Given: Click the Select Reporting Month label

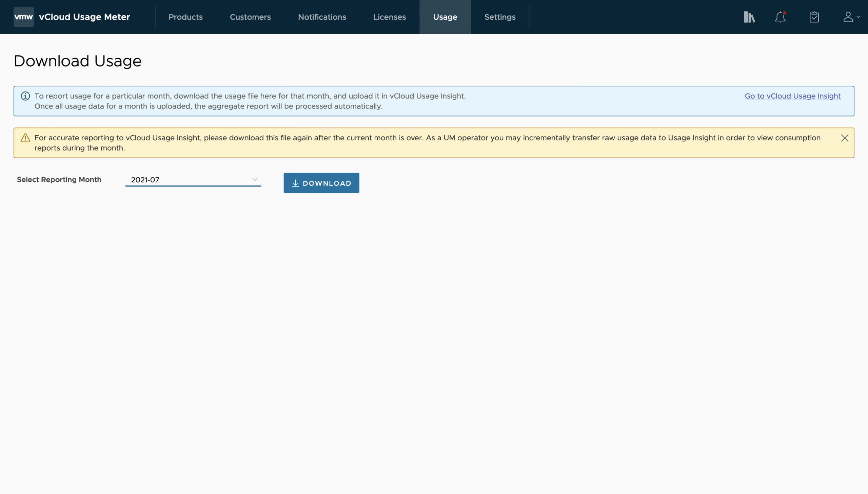Looking at the screenshot, I should click(x=59, y=180).
